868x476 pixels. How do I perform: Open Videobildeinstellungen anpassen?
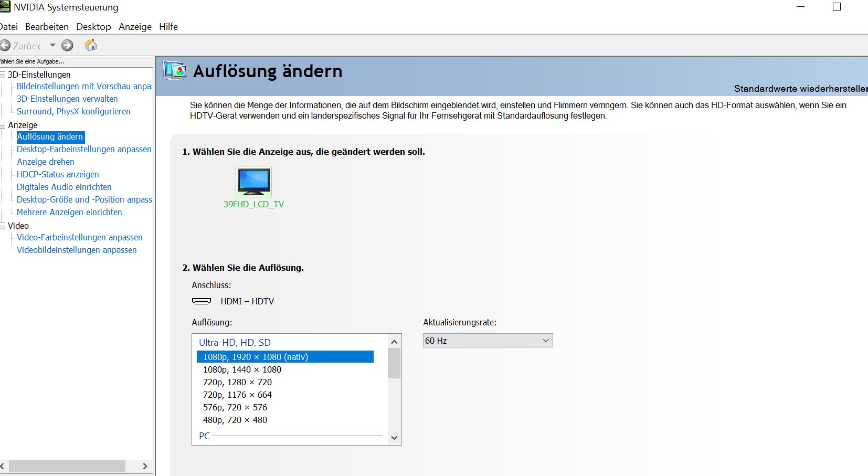(77, 250)
